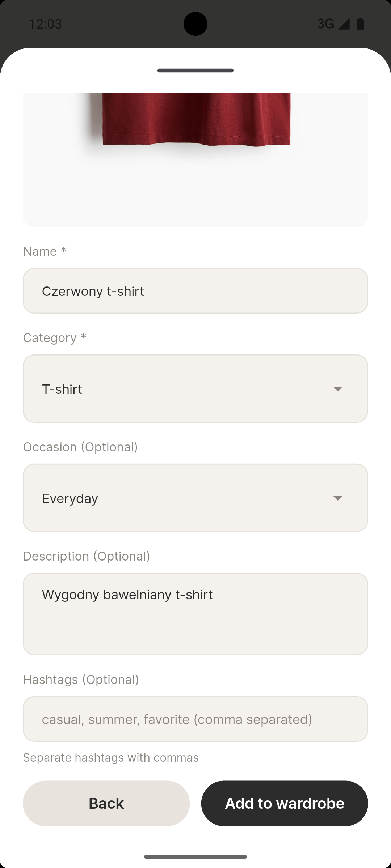
Task: Focus the Hashtags input field
Action: point(195,719)
